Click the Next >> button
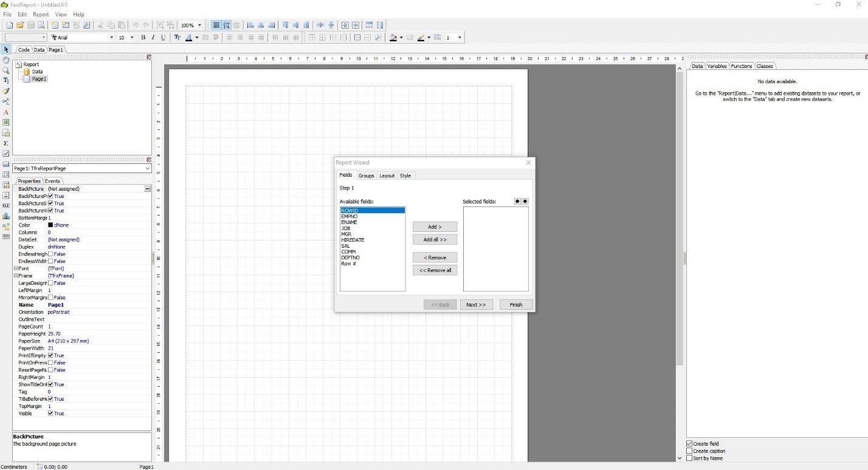868x470 pixels. click(476, 305)
